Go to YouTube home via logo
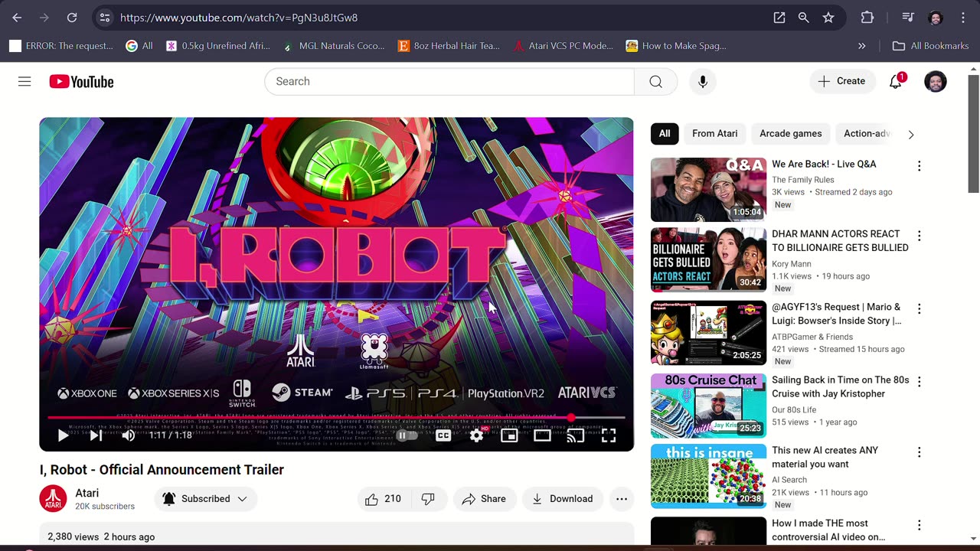The width and height of the screenshot is (980, 551). (x=81, y=81)
